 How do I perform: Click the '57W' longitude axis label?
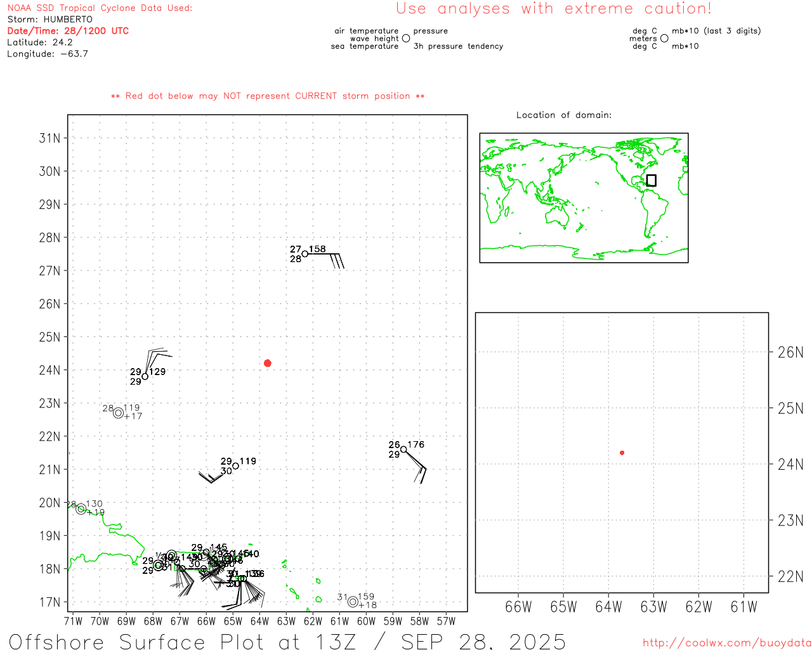pos(446,621)
